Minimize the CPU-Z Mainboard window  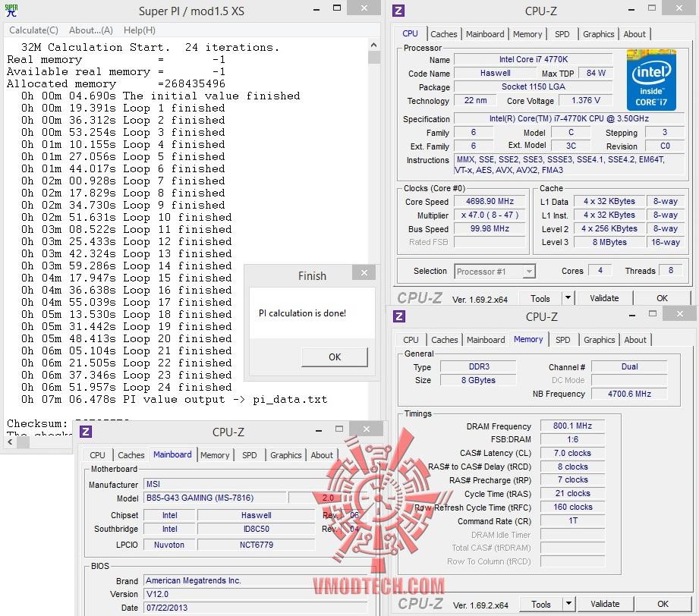[319, 431]
